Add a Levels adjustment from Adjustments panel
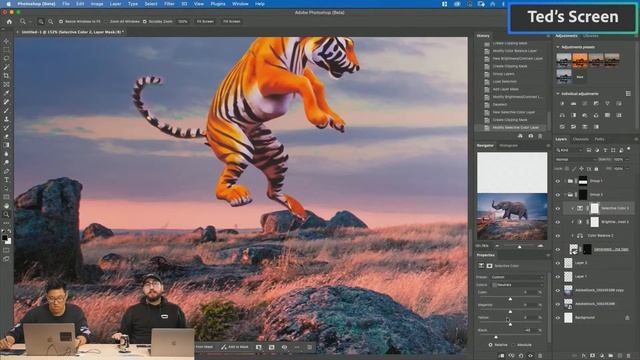Viewport: 640px width, 360px height. click(x=573, y=104)
